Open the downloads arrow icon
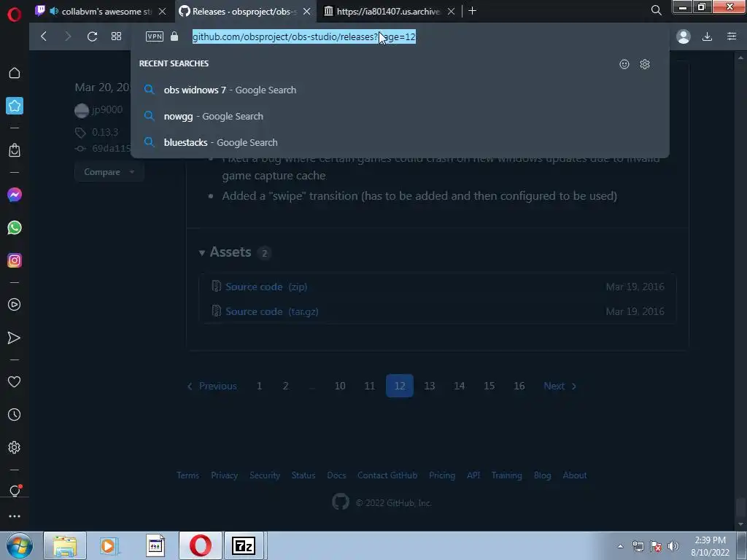 tap(708, 36)
